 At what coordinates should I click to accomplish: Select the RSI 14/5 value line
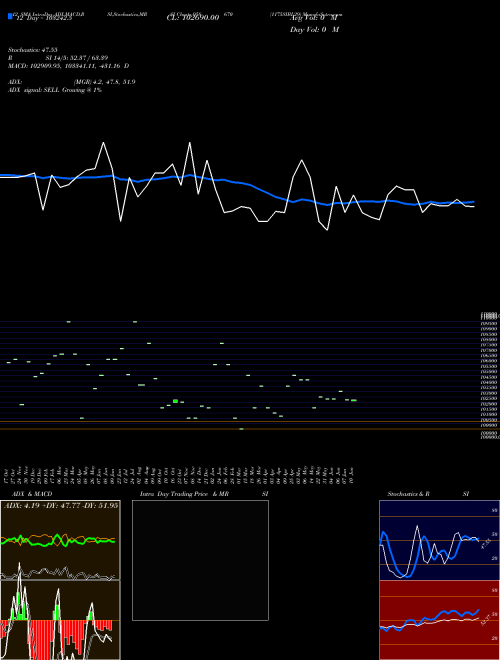[58, 58]
